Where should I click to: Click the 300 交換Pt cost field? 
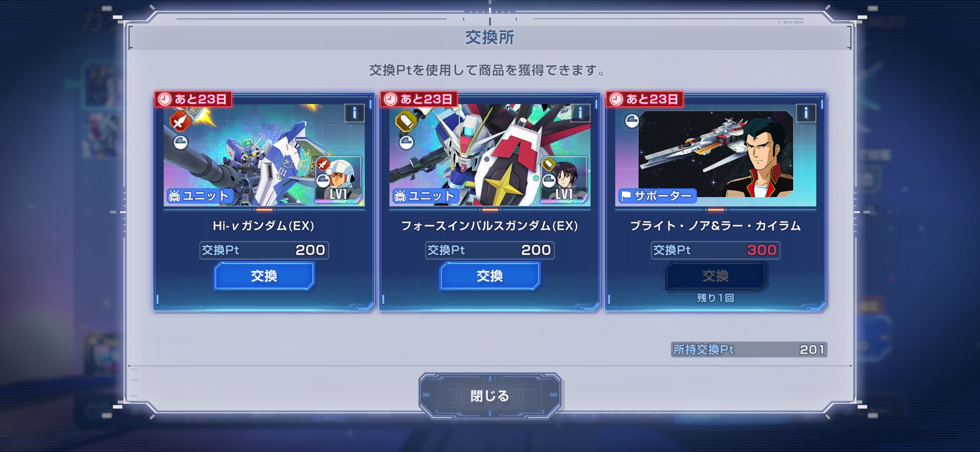(715, 250)
